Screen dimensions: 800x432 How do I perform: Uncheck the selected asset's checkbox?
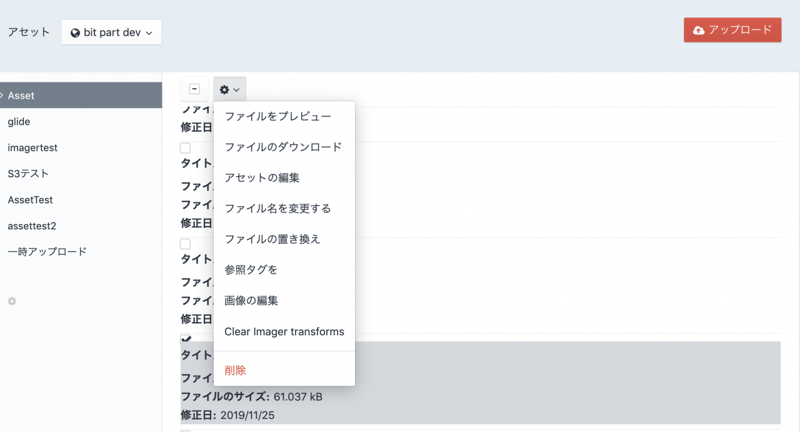pyautogui.click(x=186, y=340)
